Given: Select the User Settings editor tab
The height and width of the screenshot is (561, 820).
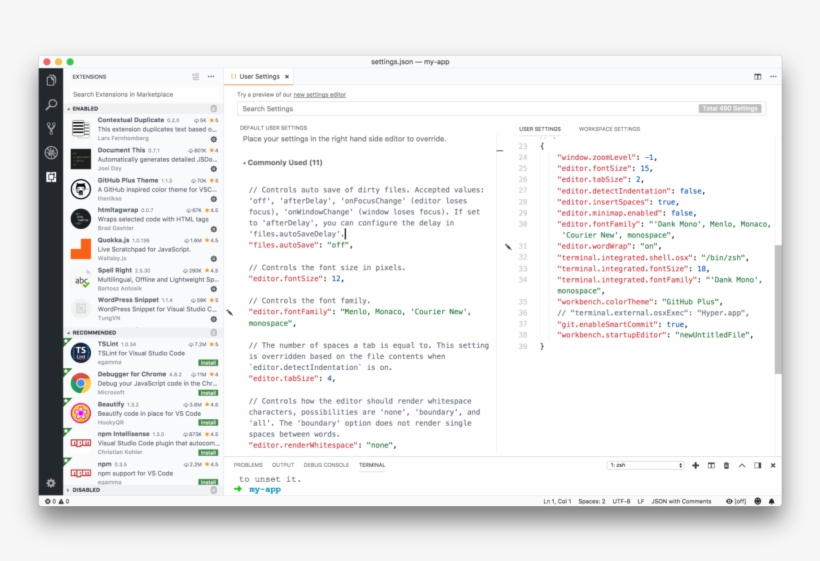Looking at the screenshot, I should pos(259,76).
